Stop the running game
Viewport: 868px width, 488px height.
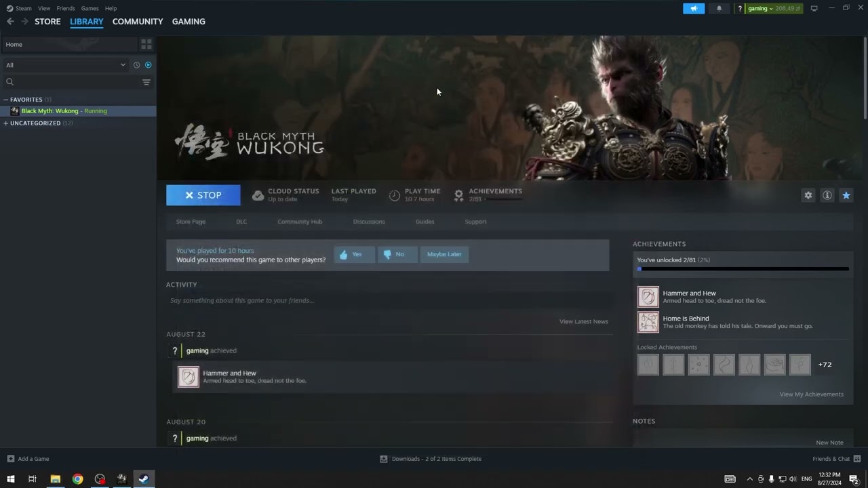point(203,195)
